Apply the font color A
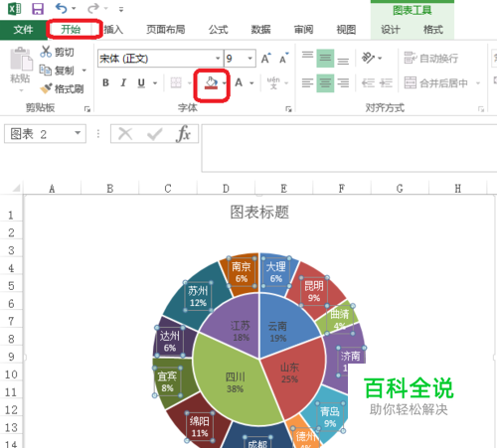 239,82
